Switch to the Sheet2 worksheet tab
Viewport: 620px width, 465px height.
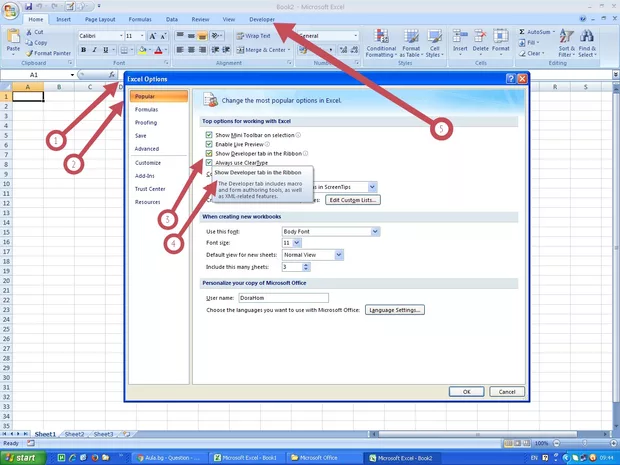pos(74,434)
